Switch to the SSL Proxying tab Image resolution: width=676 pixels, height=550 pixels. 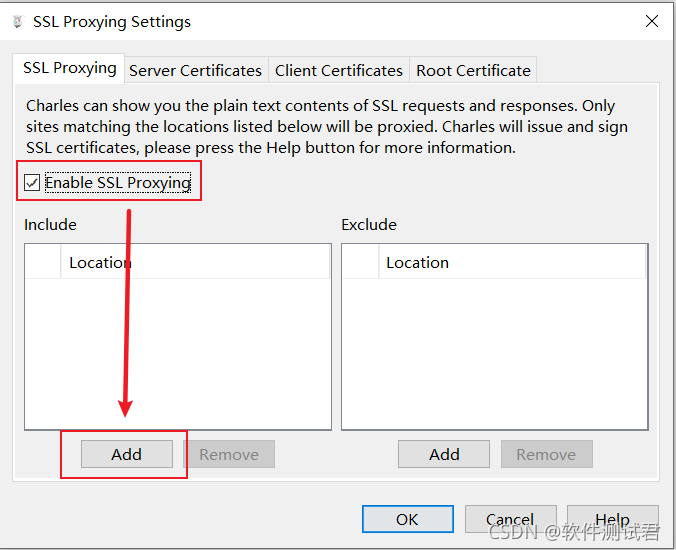click(x=69, y=68)
